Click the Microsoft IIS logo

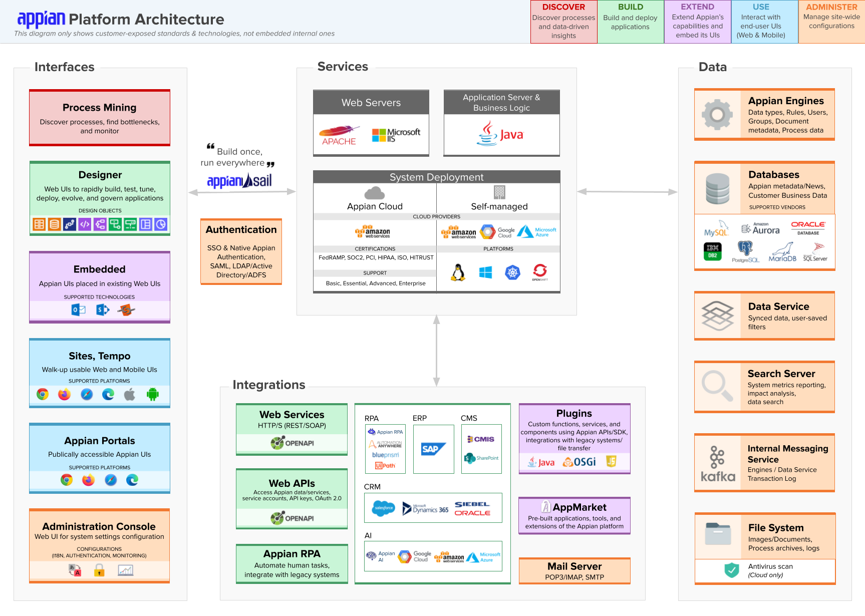click(x=396, y=135)
